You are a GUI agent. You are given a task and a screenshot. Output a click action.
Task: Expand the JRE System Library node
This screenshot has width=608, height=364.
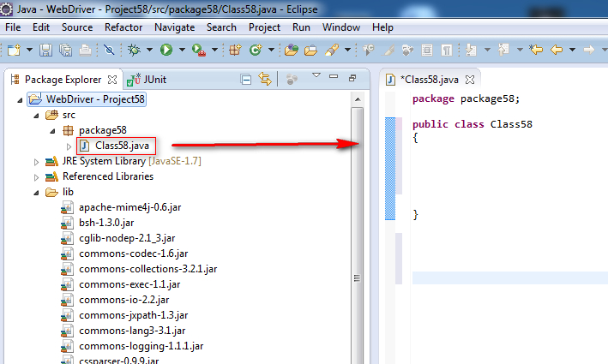tap(37, 162)
